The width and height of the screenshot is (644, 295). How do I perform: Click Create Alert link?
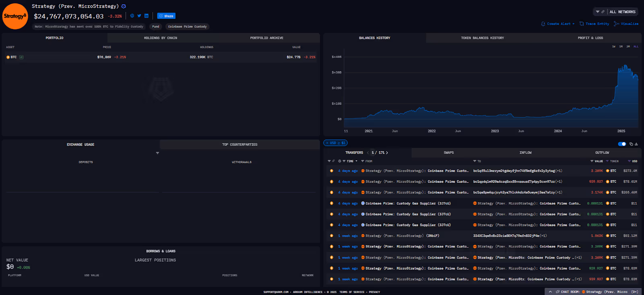click(558, 24)
